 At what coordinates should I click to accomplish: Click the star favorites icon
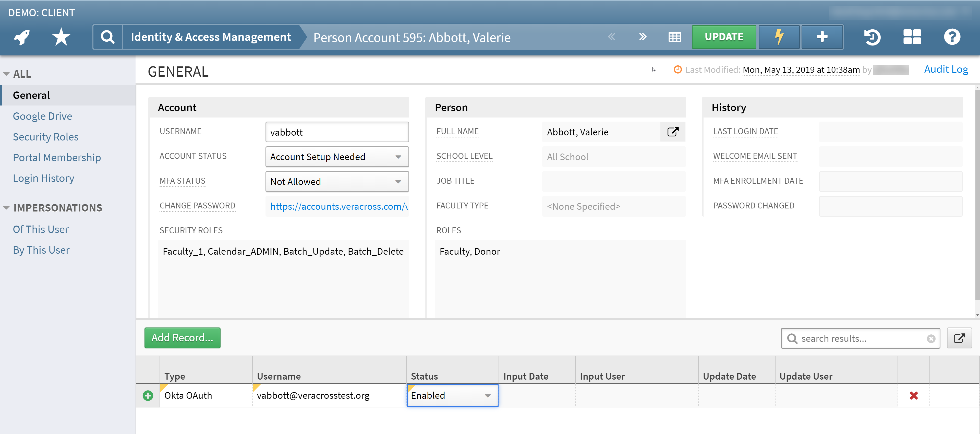(61, 37)
